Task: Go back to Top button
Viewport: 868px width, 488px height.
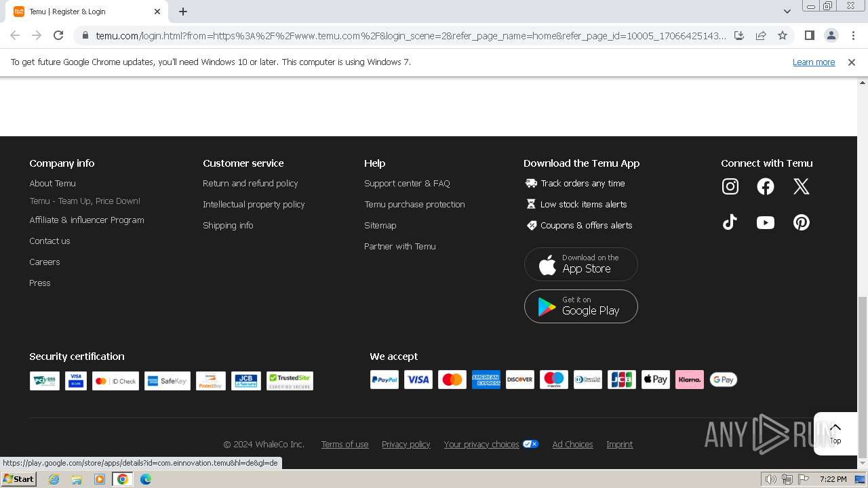Action: click(x=835, y=433)
